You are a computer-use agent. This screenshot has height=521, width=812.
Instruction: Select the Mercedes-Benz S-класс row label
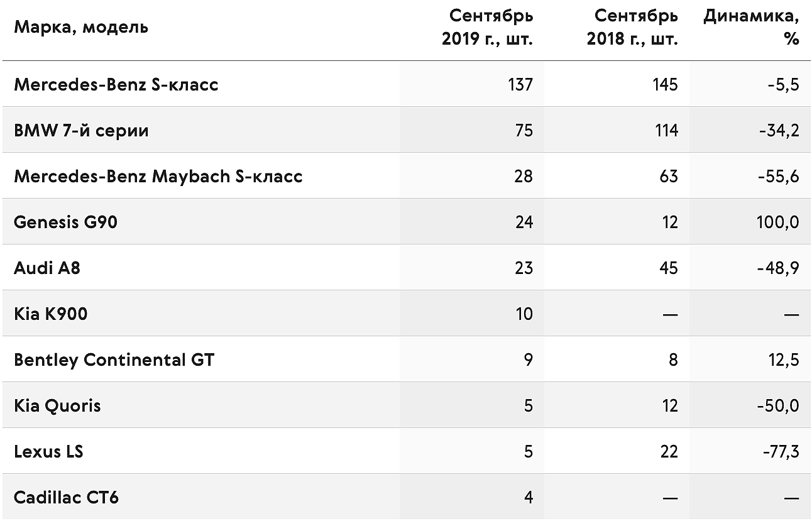(x=116, y=84)
